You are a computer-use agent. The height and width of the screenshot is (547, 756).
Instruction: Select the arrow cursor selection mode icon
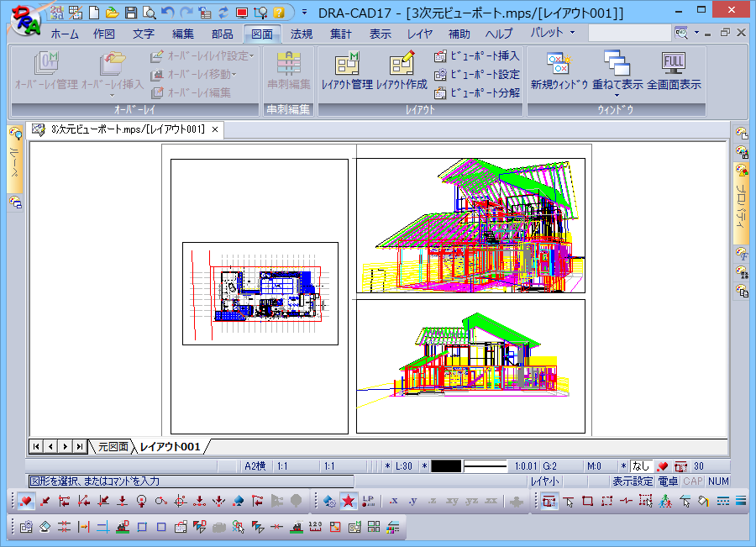[x=569, y=501]
